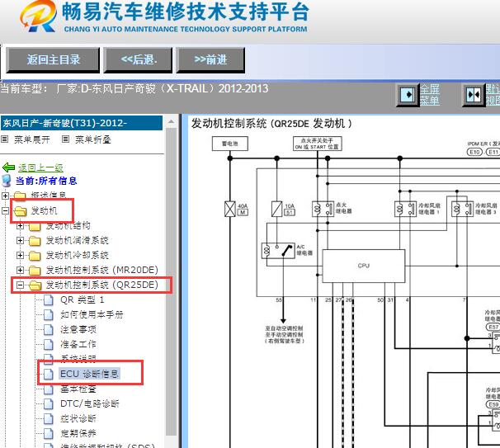Open the 定期保养 document
The height and width of the screenshot is (448, 500).
(x=78, y=433)
